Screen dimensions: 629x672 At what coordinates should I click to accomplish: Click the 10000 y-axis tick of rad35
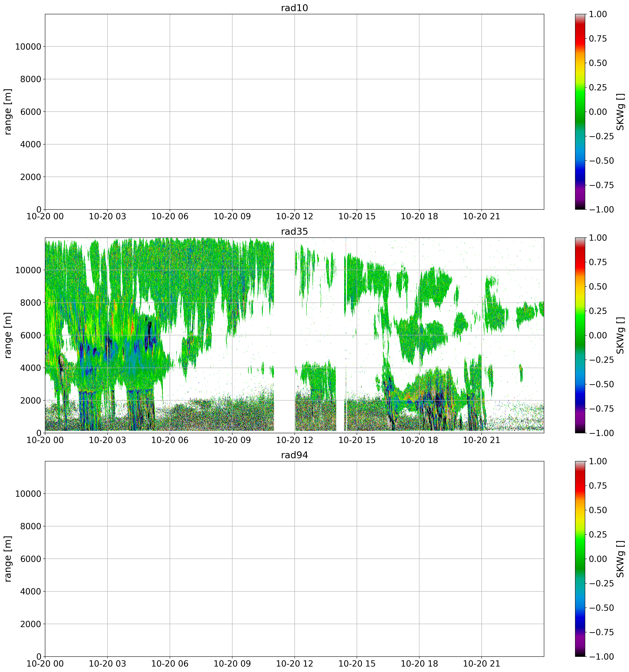(28, 270)
